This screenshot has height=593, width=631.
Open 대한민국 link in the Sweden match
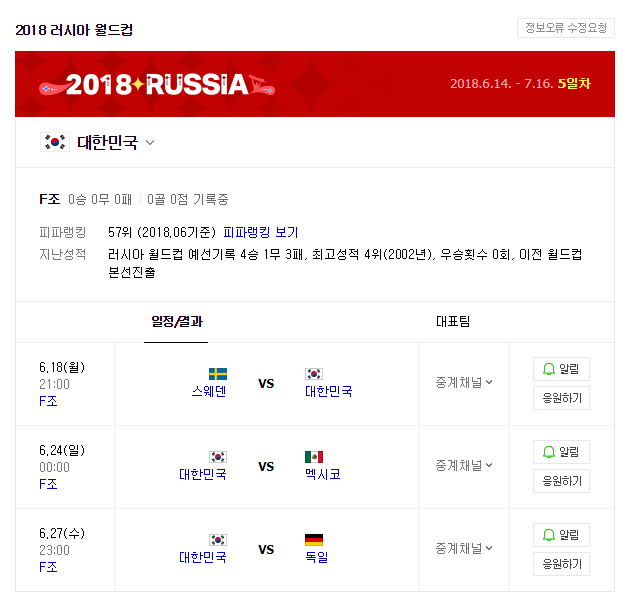pos(329,391)
